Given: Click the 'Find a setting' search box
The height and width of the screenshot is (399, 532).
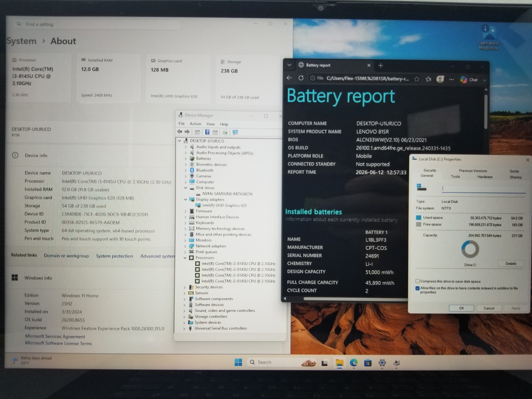Looking at the screenshot, I should 96,24.
